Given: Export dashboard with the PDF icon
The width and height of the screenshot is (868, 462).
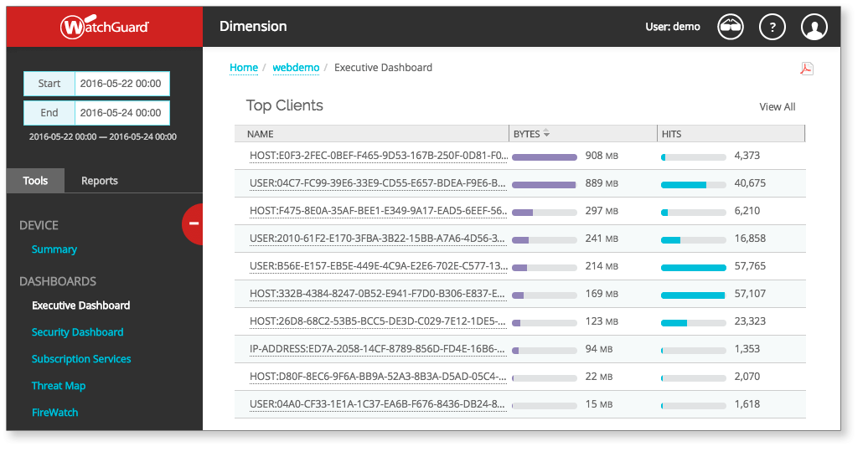Looking at the screenshot, I should [806, 69].
